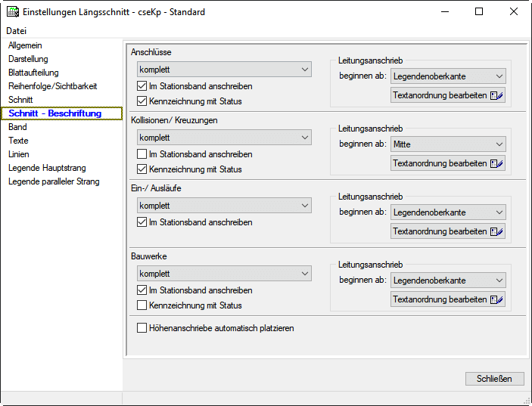Uncheck Im Stationsband anschreiben under Anschlüsse

coord(142,86)
